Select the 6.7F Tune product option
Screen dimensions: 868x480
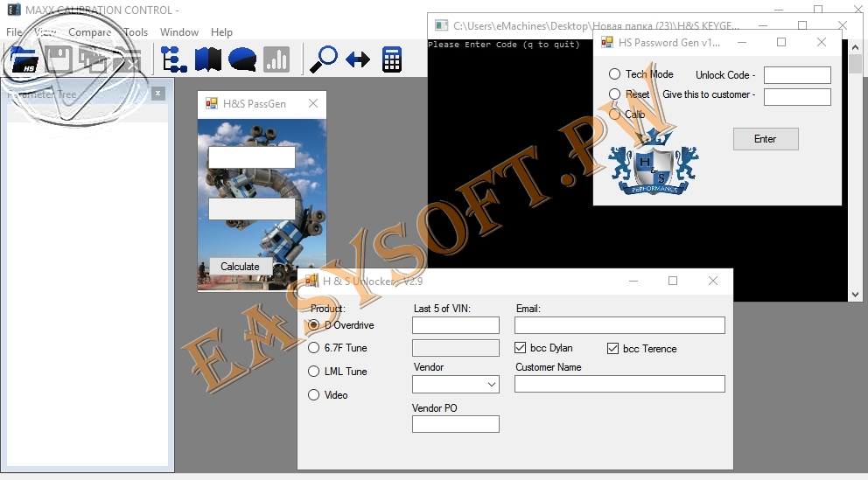click(x=313, y=347)
